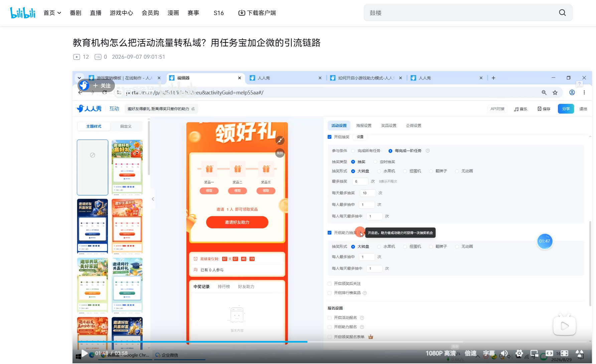Enable the 开启排行榜奖品 checkbox
The image size is (596, 364).
tap(329, 293)
